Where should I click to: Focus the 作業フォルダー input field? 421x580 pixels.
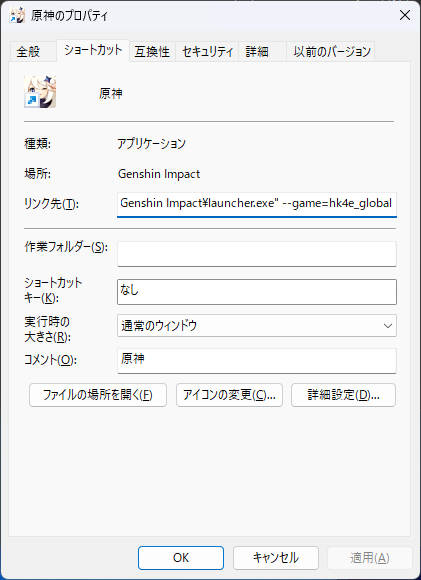257,254
